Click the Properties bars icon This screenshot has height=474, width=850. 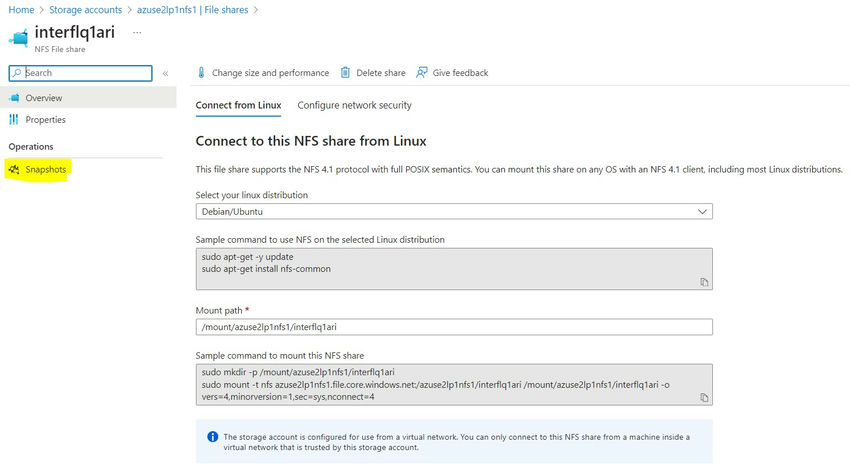click(x=14, y=120)
